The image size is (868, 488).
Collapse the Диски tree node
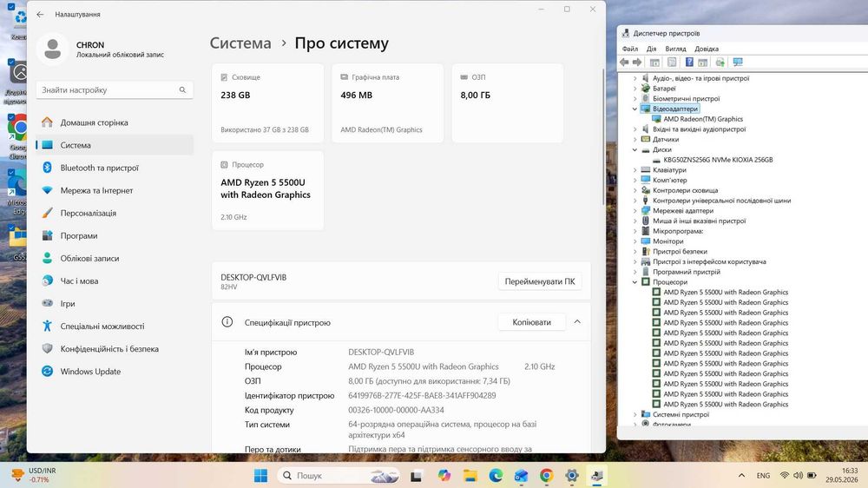[x=635, y=149]
